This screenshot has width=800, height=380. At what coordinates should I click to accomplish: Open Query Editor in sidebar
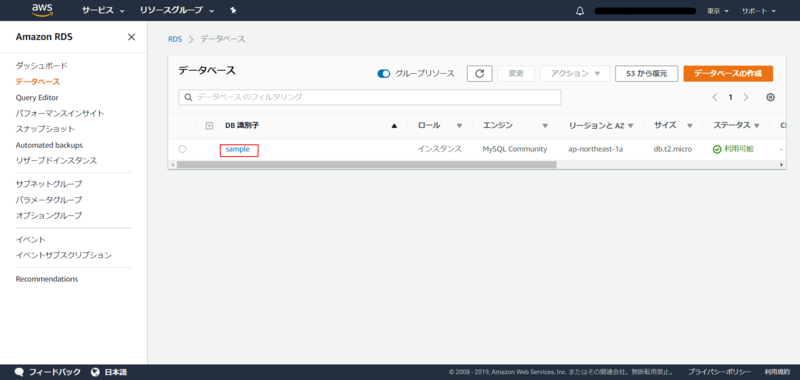pyautogui.click(x=37, y=97)
